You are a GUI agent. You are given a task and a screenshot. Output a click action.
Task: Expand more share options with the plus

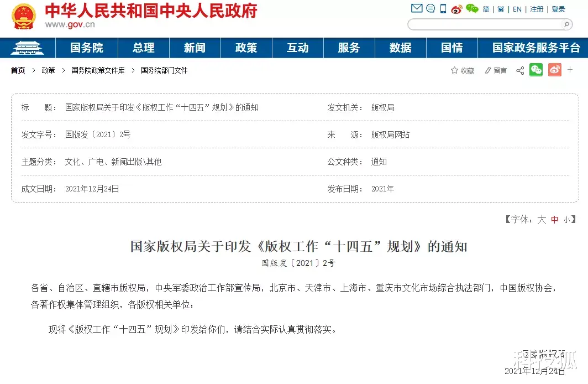pos(570,71)
